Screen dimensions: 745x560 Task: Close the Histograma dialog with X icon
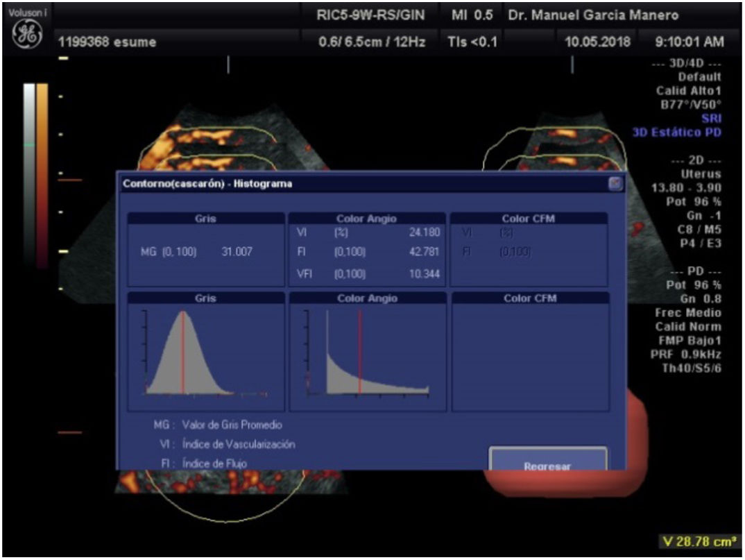coord(615,184)
